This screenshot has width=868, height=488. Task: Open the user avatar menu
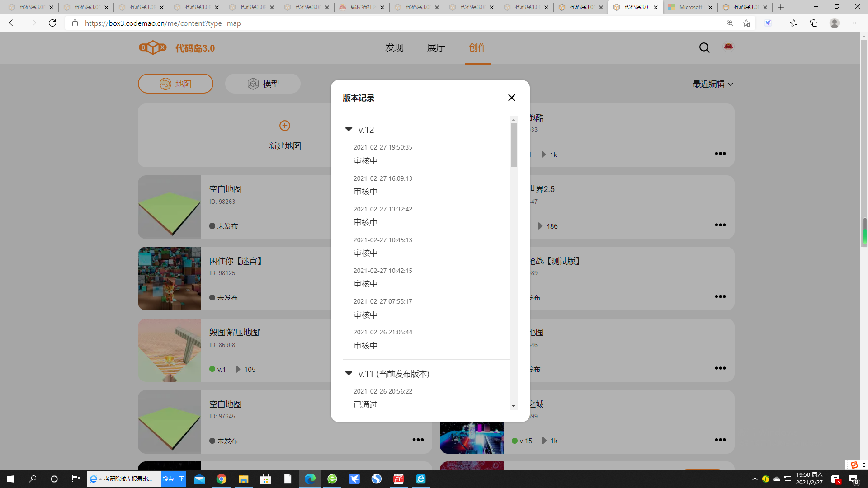point(728,47)
